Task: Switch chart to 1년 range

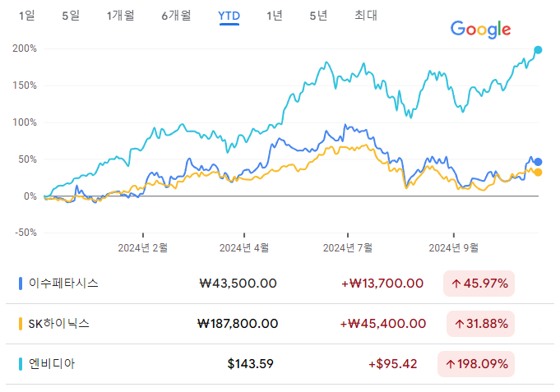Action: click(275, 16)
